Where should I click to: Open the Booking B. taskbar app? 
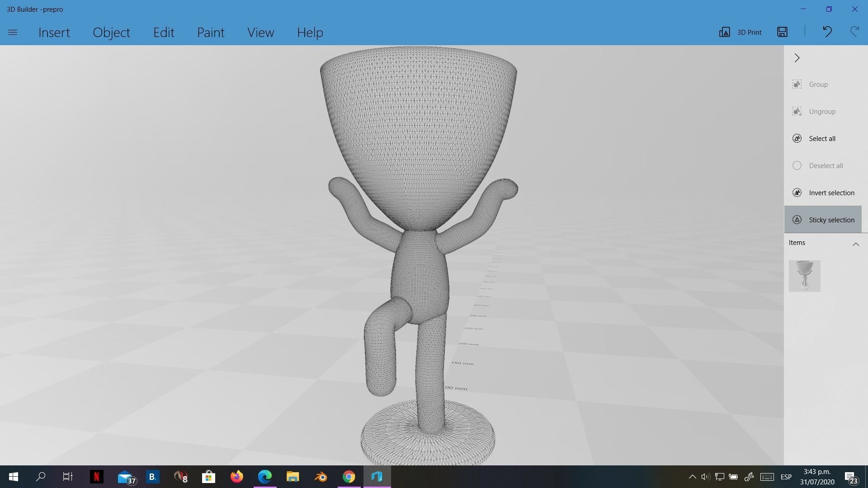click(x=152, y=477)
